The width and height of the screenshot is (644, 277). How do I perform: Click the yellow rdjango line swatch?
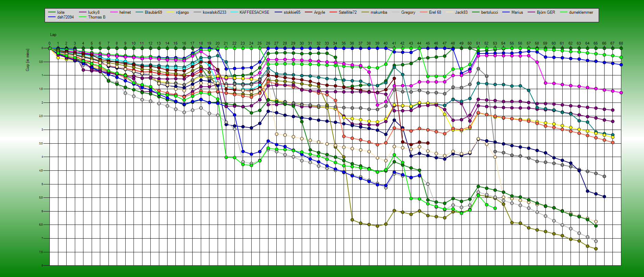pyautogui.click(x=171, y=12)
